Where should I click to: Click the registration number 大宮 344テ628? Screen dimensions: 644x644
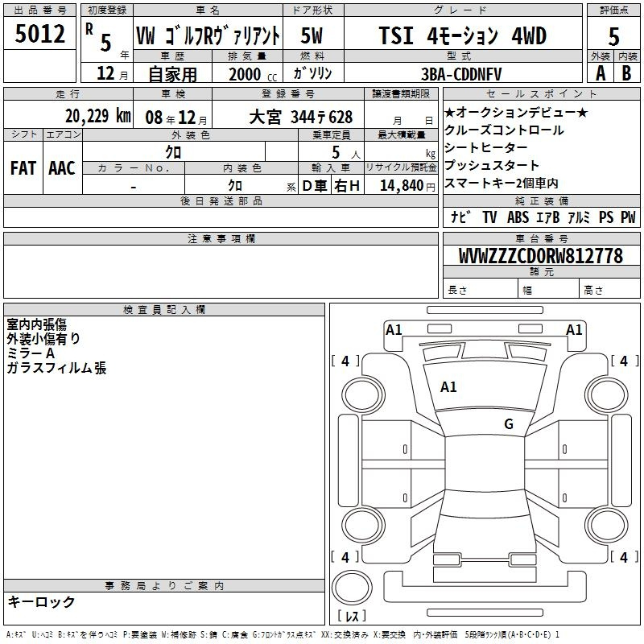tap(299, 117)
